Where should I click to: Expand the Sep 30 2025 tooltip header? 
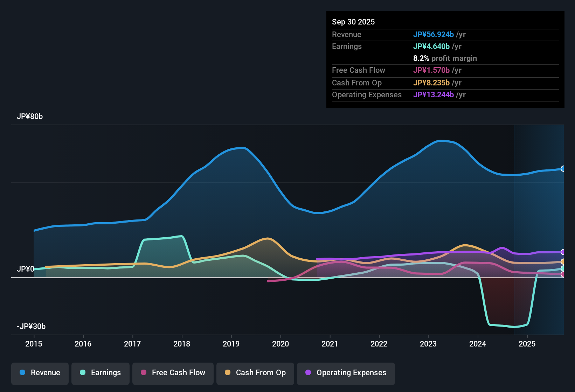coord(353,22)
